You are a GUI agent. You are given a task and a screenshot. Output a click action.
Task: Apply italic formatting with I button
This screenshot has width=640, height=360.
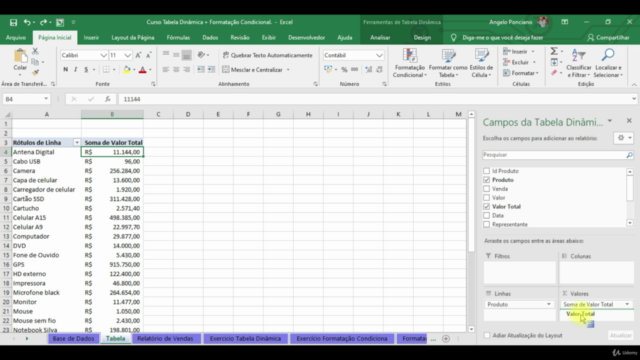(x=76, y=70)
